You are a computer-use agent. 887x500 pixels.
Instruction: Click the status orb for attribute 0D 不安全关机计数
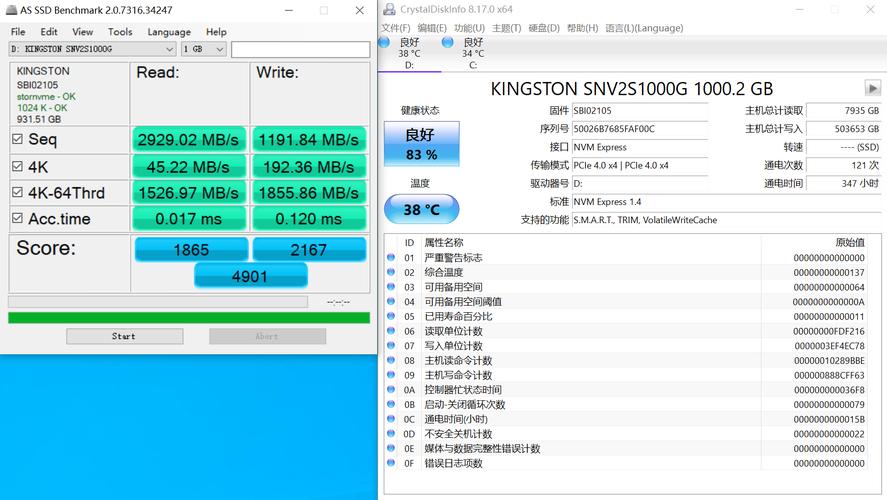click(x=391, y=434)
